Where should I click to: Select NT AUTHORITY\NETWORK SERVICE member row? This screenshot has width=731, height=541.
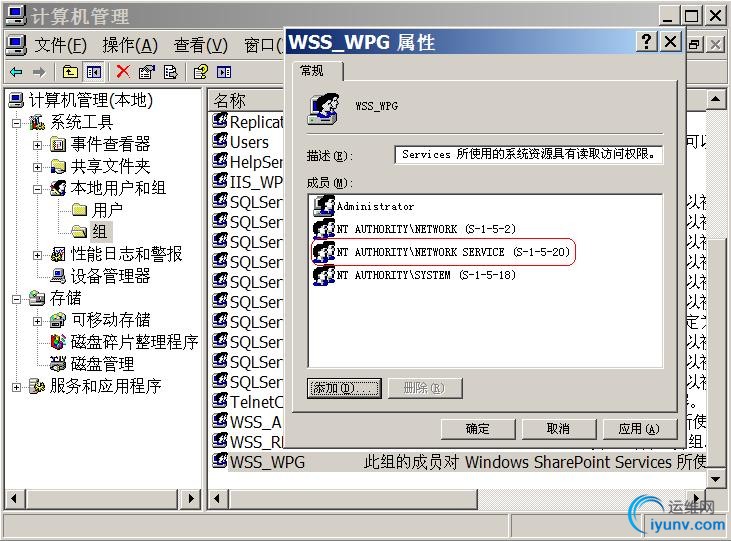click(x=442, y=252)
